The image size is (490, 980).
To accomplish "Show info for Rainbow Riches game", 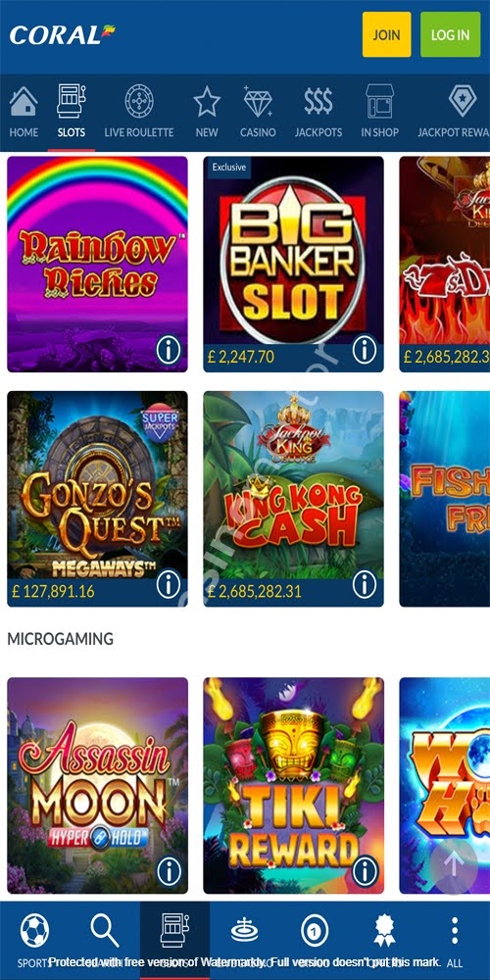I will tap(169, 350).
